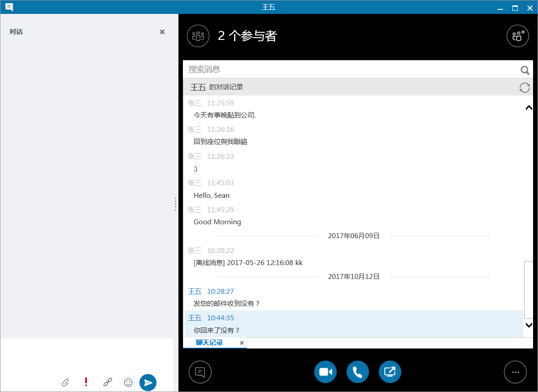Click the 2017年10月12日 date separator
The height and width of the screenshot is (392, 538).
(x=354, y=277)
